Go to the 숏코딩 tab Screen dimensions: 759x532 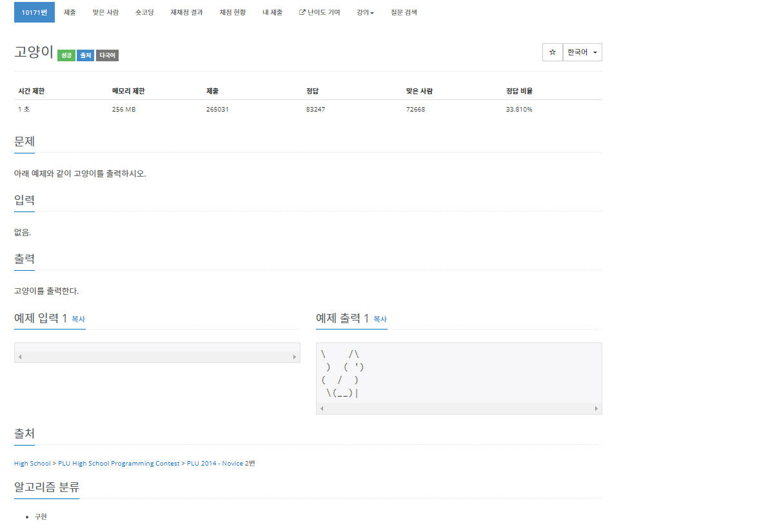[144, 12]
